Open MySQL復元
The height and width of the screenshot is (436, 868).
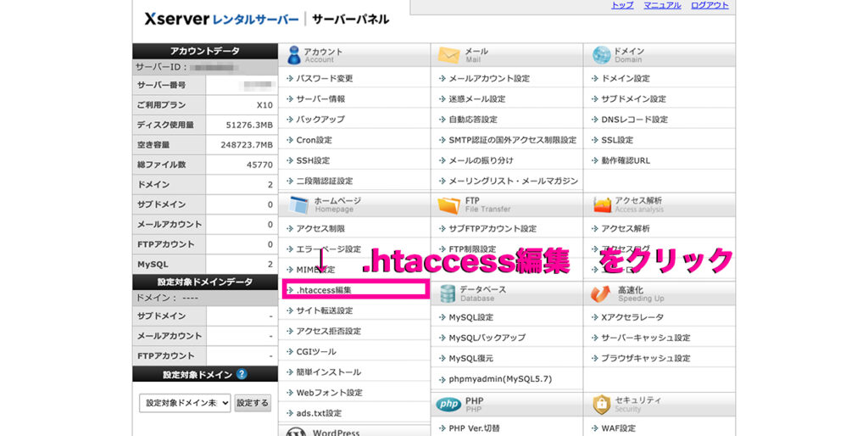(x=470, y=358)
